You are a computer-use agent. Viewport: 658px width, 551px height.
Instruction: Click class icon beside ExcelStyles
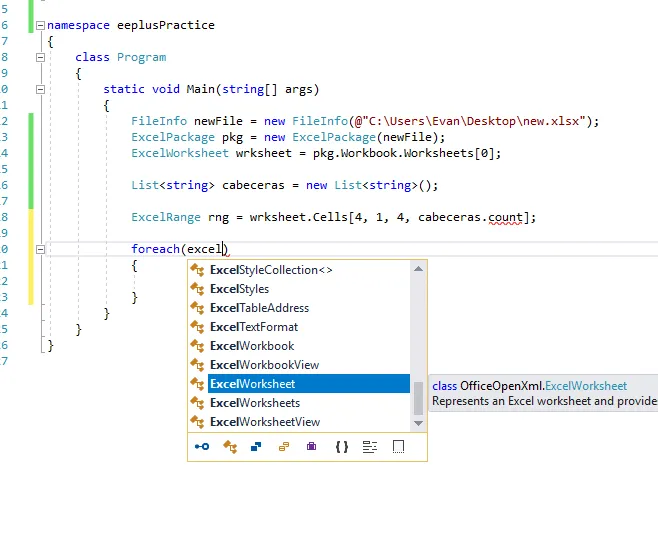coord(197,289)
